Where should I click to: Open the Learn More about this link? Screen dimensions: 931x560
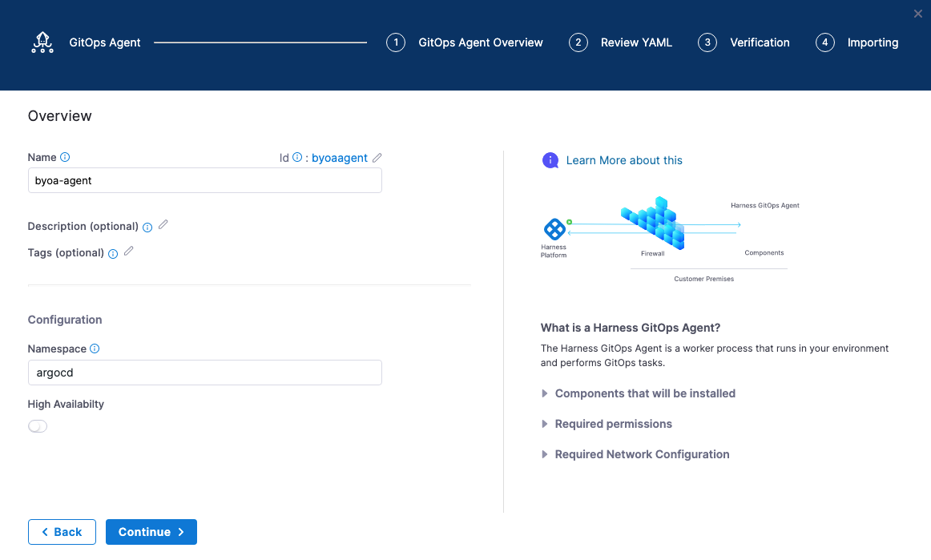point(624,160)
